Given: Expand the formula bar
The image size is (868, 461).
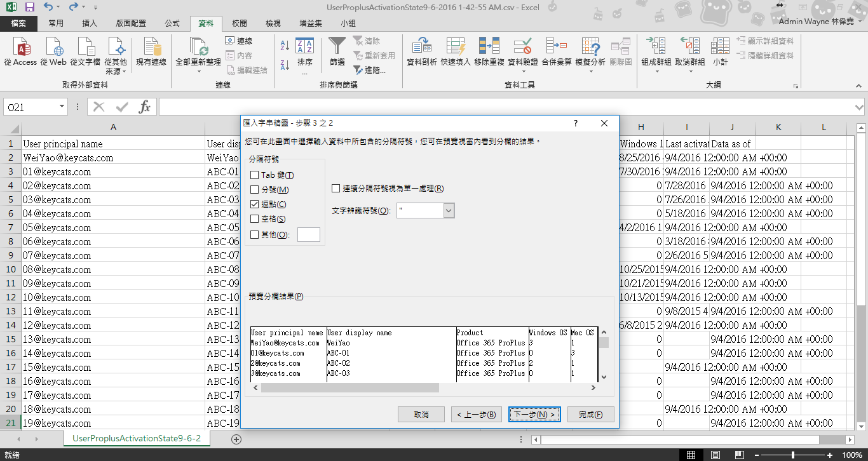Looking at the screenshot, I should 860,107.
